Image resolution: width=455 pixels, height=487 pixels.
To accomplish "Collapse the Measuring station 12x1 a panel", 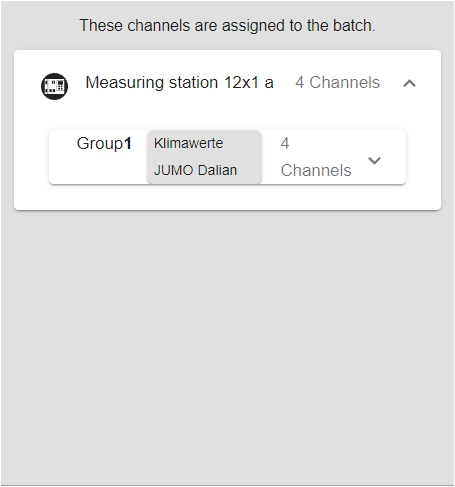I will 409,83.
